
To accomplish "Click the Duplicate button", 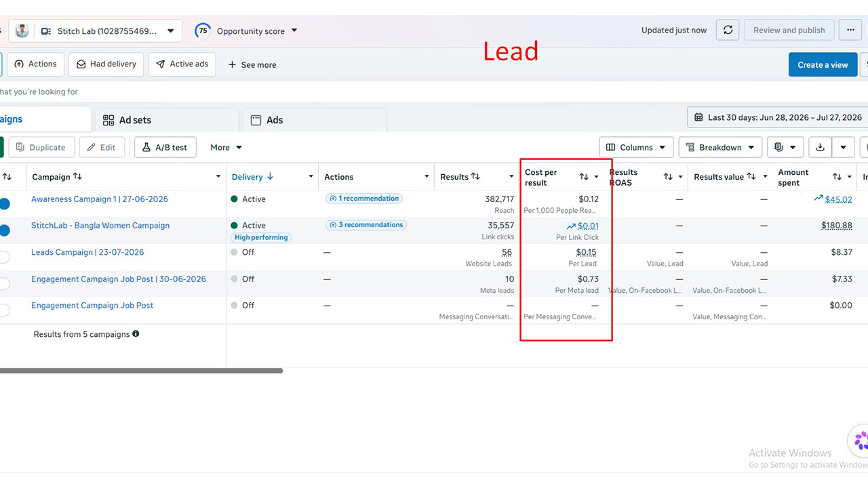I will tap(41, 147).
